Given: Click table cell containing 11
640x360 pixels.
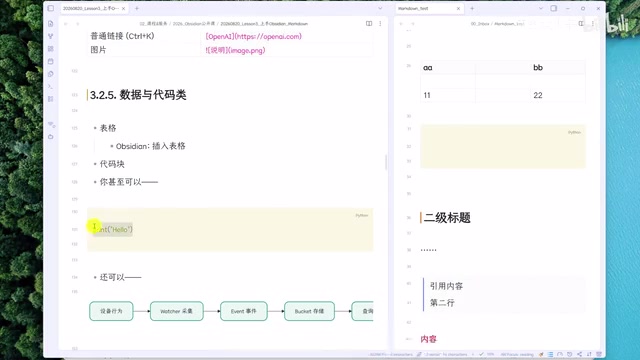Looking at the screenshot, I should pos(448,95).
